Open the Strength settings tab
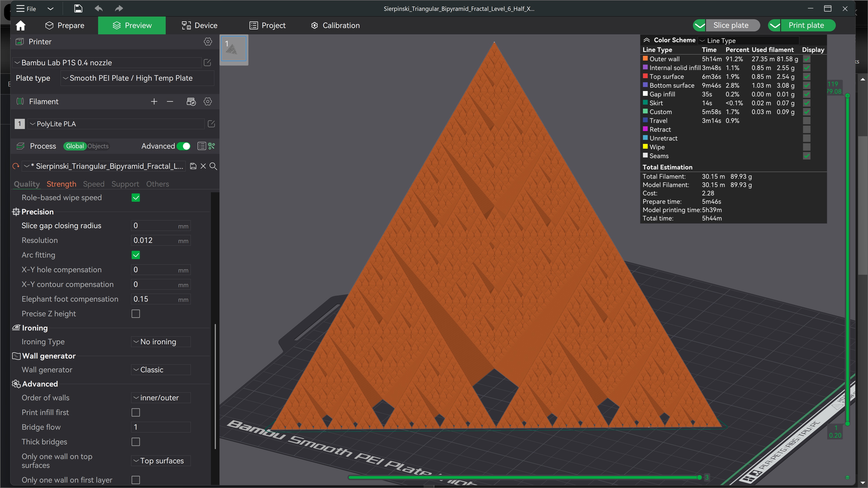Screen dimensions: 868x488 61,184
